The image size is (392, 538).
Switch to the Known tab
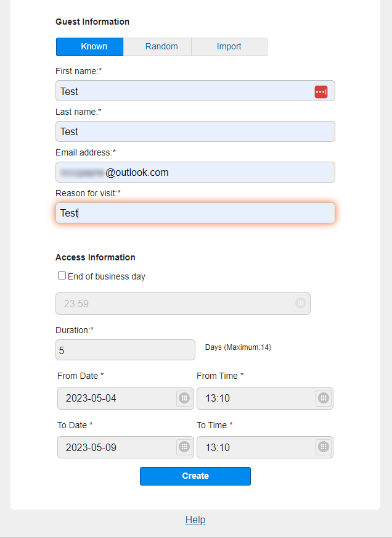(x=90, y=47)
